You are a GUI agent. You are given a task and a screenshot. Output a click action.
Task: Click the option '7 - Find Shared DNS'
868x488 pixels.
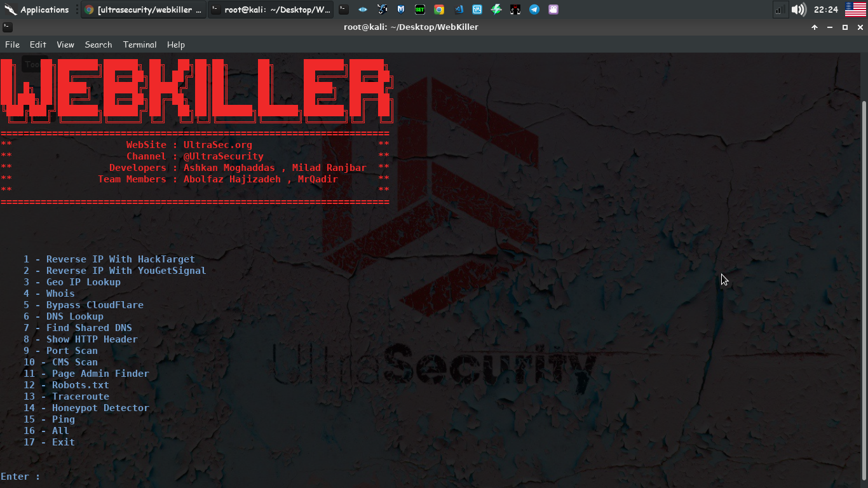pos(78,328)
